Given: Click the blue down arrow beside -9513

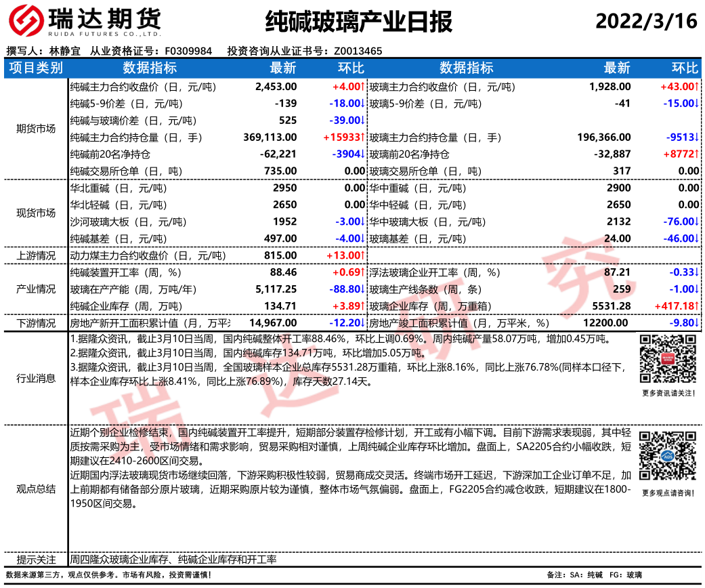Looking at the screenshot, I should (696, 138).
